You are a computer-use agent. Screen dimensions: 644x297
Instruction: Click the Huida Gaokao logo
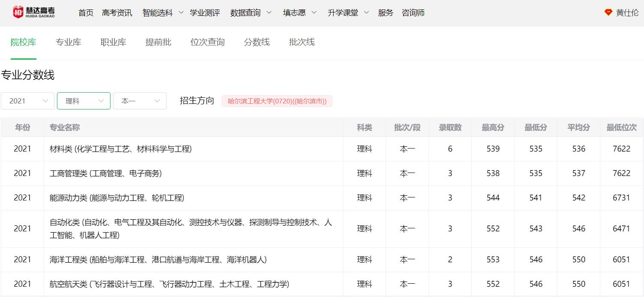tap(34, 12)
